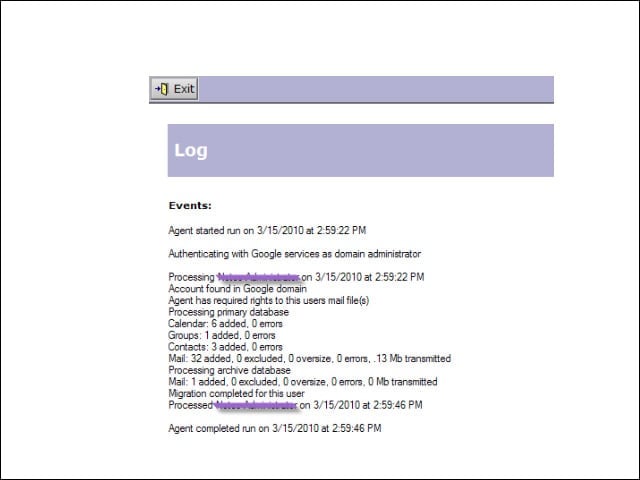
Task: Click 'Calendar: 6 added, 0 errors' line
Action: coord(225,324)
